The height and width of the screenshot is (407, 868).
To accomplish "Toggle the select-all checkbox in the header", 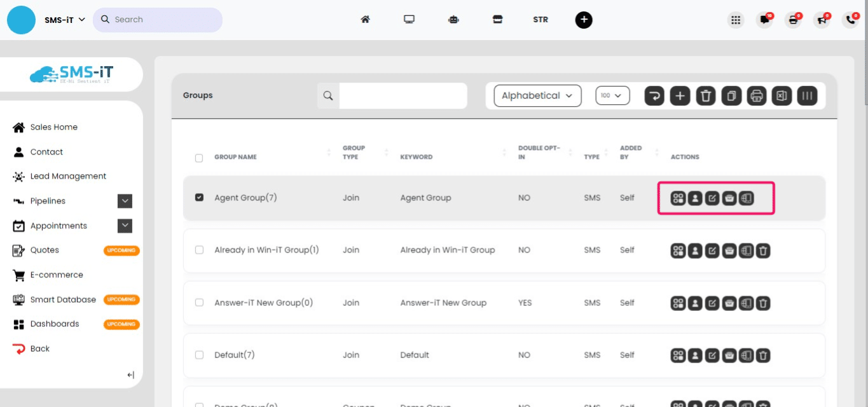I will click(199, 158).
